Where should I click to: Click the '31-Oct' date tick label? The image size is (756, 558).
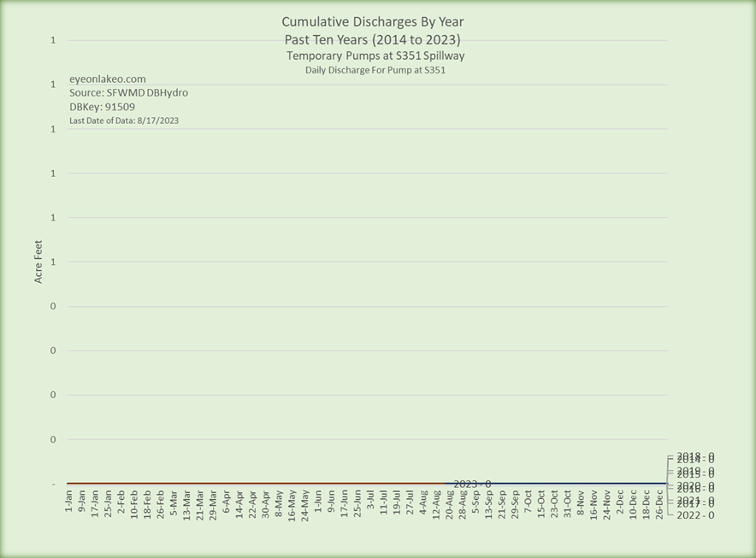click(568, 503)
